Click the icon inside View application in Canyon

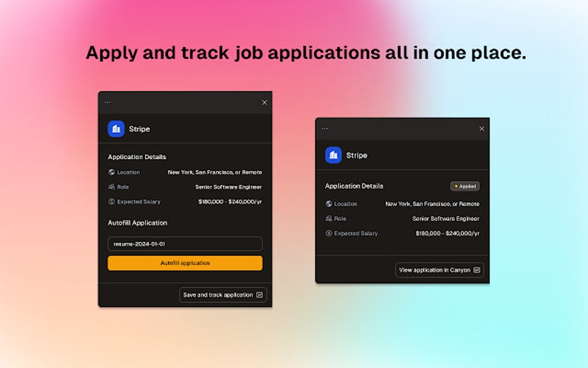tap(477, 270)
